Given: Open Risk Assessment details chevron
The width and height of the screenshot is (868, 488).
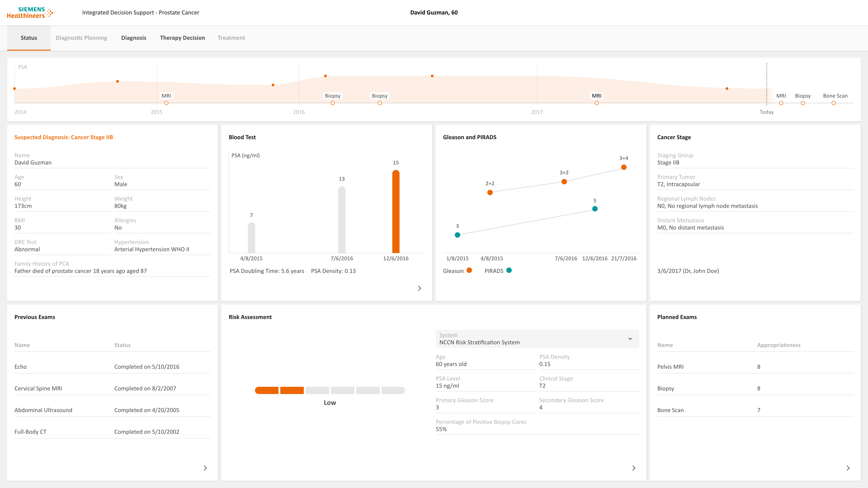Looking at the screenshot, I should (634, 468).
